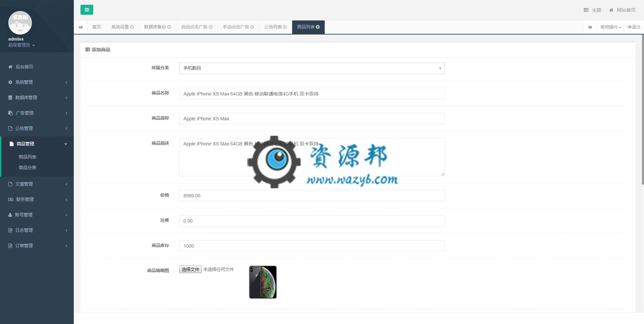Expand the 账号管理 menu
The width and height of the screenshot is (644, 324).
(x=37, y=215)
